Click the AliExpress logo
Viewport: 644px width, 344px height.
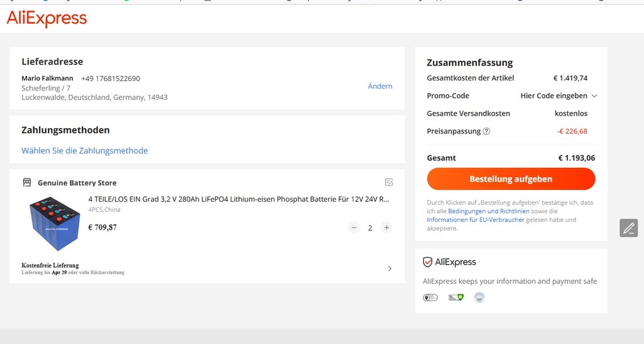[x=47, y=18]
